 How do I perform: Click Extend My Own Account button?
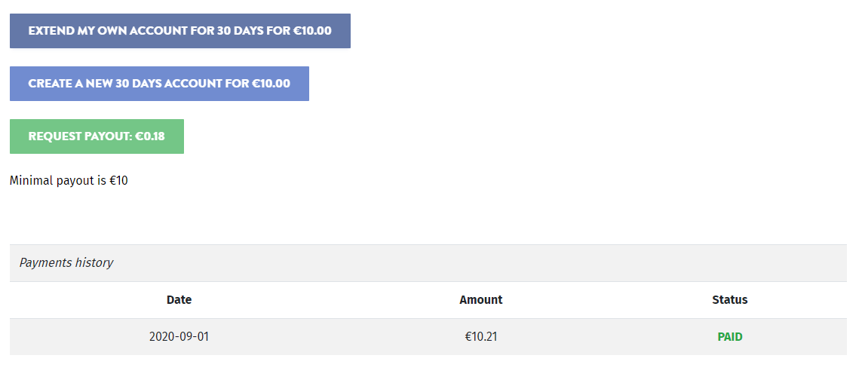179,31
